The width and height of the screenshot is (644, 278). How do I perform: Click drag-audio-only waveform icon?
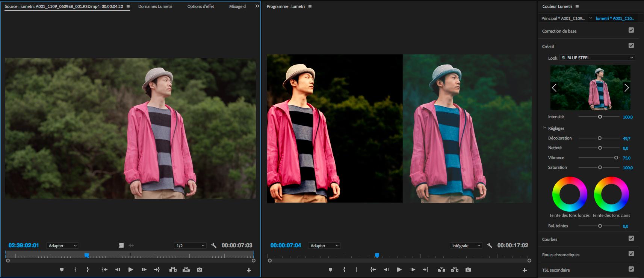pyautogui.click(x=131, y=245)
